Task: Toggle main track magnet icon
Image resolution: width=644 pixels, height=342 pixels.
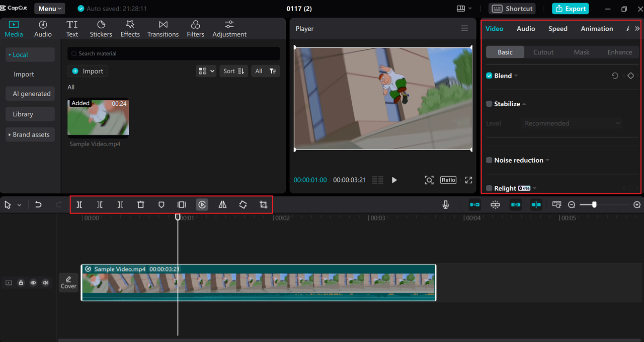Action: point(474,204)
